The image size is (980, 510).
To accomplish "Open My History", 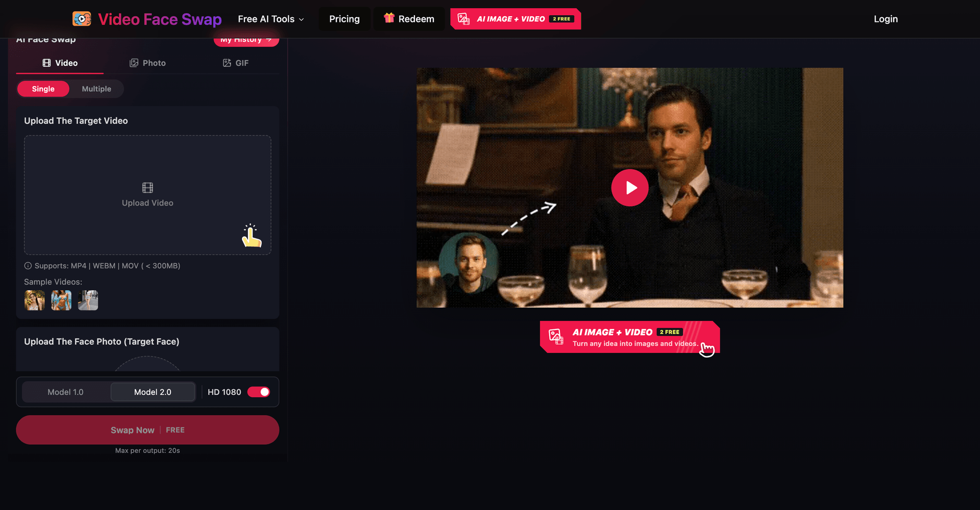I will tap(246, 40).
